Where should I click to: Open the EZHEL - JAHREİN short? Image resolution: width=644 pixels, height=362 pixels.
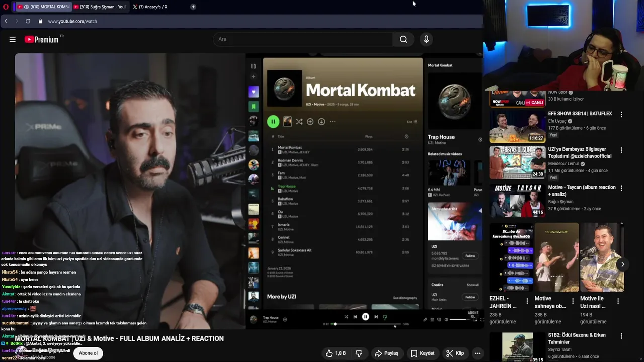[511, 257]
